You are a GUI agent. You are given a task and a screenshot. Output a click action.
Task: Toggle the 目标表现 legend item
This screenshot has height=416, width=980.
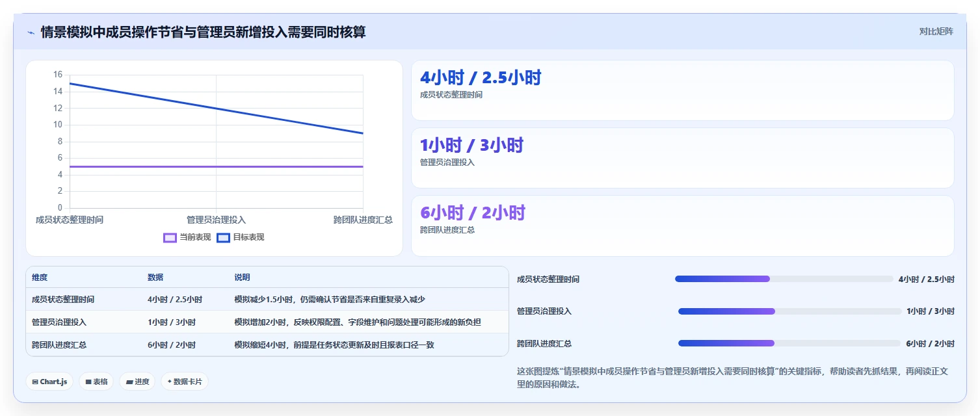241,237
